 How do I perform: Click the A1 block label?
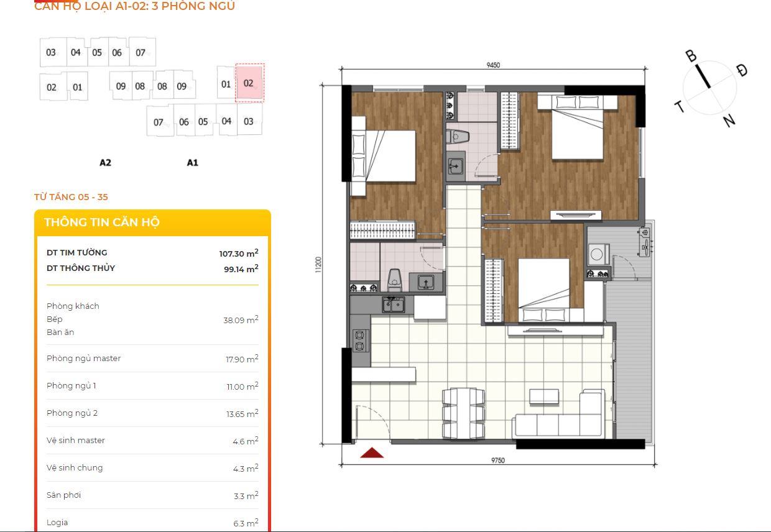tap(192, 163)
